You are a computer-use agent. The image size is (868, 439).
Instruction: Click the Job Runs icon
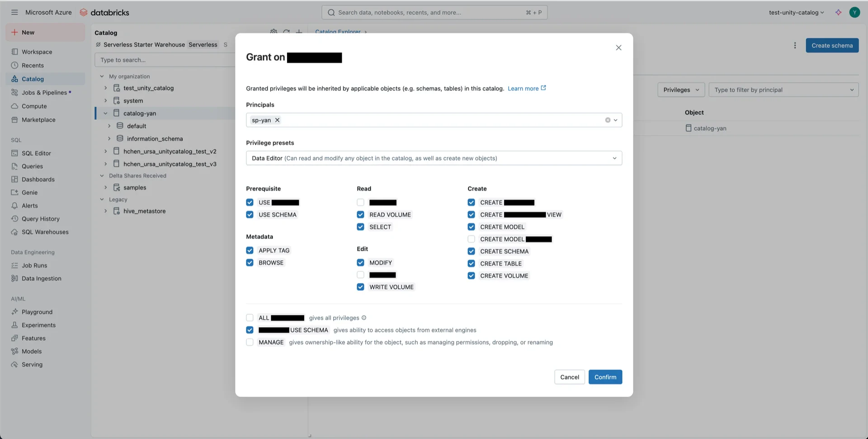tap(14, 265)
